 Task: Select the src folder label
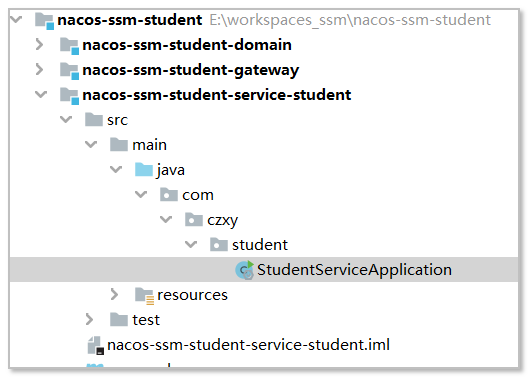pos(118,121)
